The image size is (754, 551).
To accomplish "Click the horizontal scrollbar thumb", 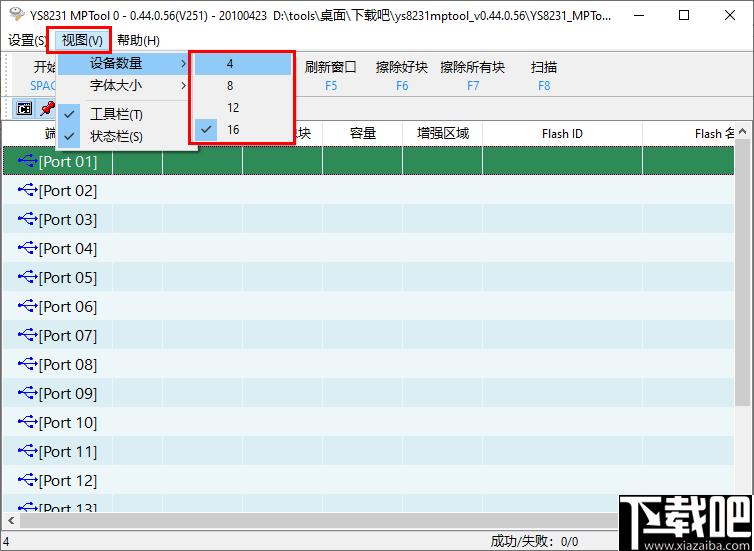I will (317, 520).
